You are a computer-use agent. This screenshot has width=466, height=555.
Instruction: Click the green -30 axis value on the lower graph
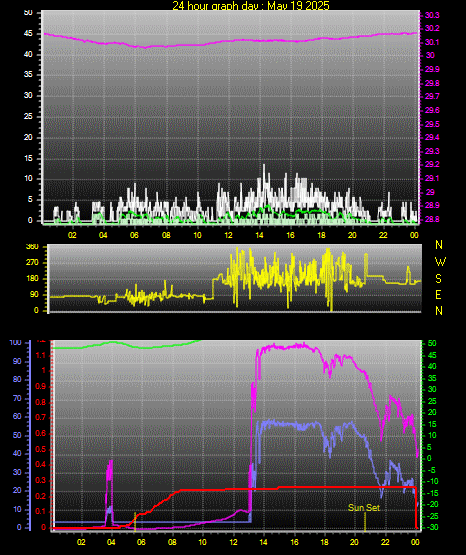coord(432,527)
